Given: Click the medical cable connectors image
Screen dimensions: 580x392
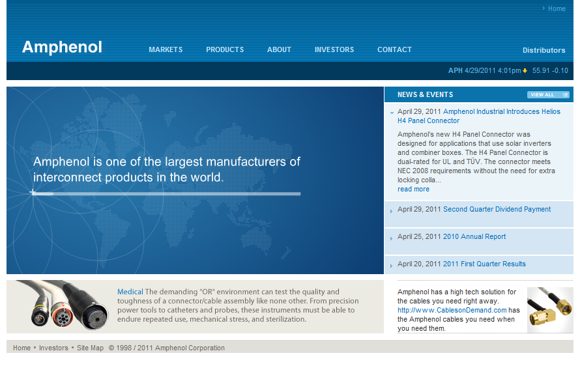Looking at the screenshot, I should pos(63,305).
